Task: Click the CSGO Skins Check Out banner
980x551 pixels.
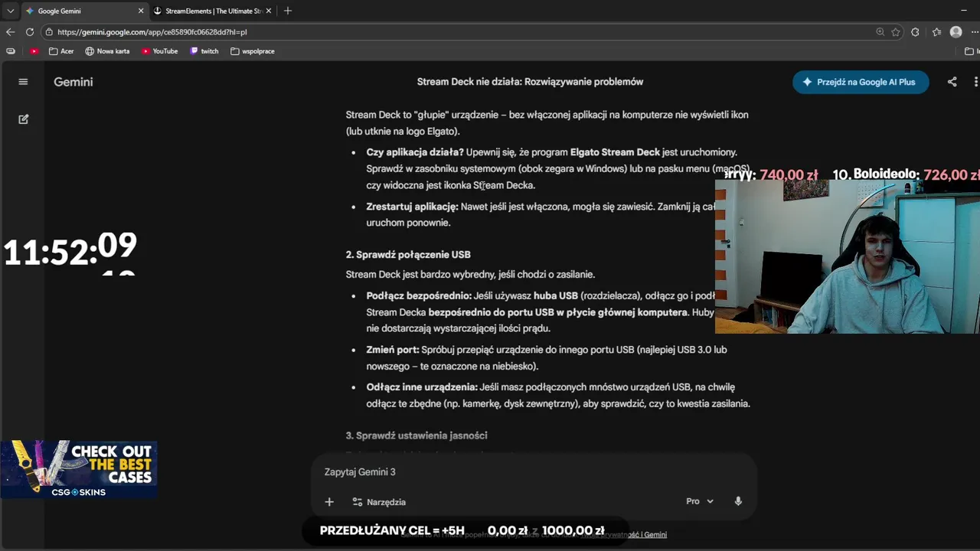Action: tap(79, 469)
